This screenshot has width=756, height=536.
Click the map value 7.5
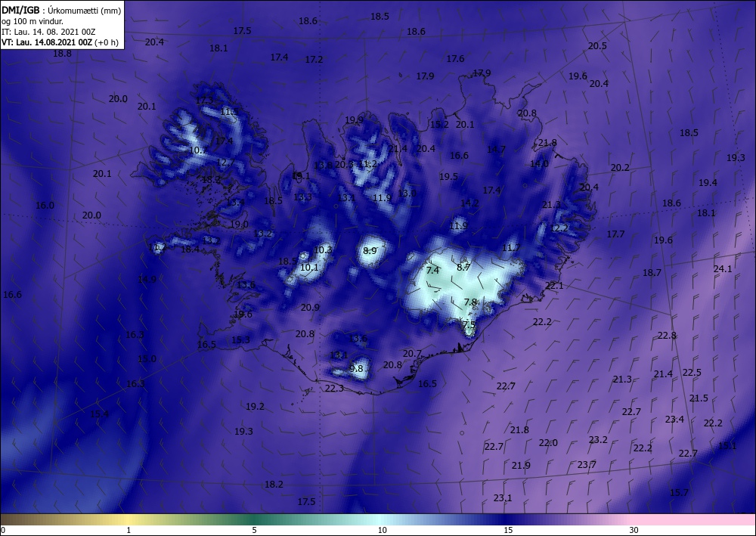469,325
